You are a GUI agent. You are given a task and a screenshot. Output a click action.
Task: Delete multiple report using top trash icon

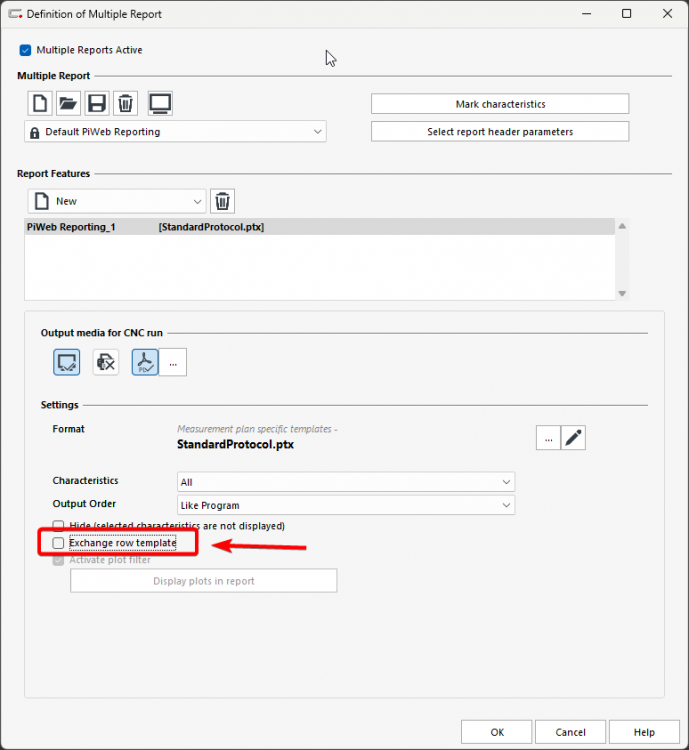point(125,103)
